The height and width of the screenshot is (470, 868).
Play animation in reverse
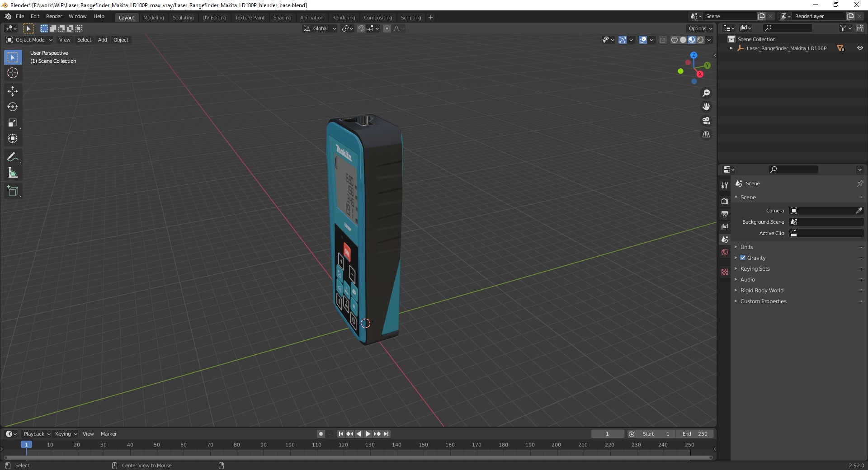pyautogui.click(x=359, y=434)
